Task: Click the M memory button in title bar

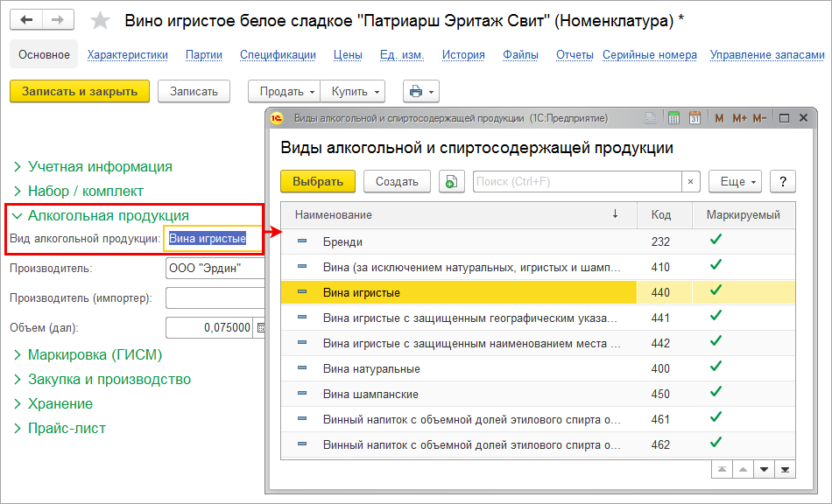Action: click(x=719, y=118)
